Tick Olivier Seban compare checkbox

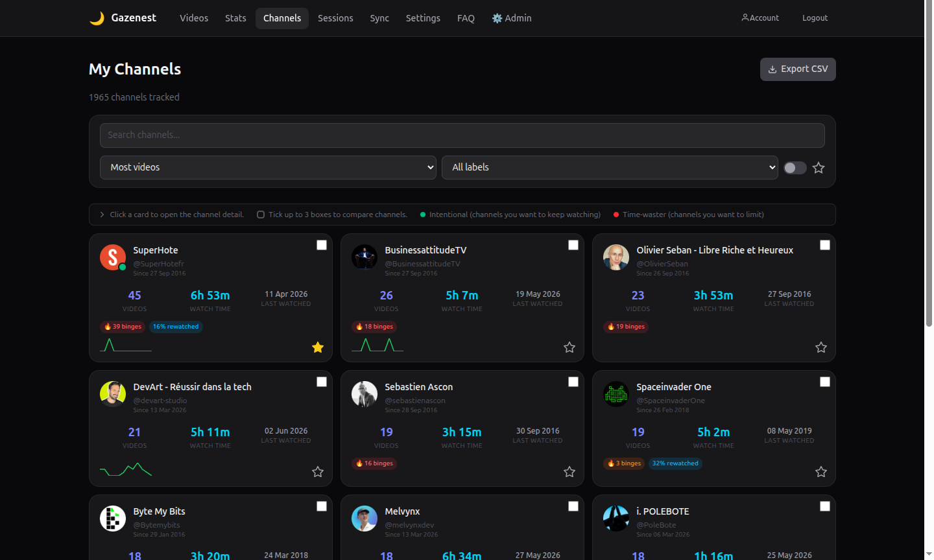tap(825, 245)
